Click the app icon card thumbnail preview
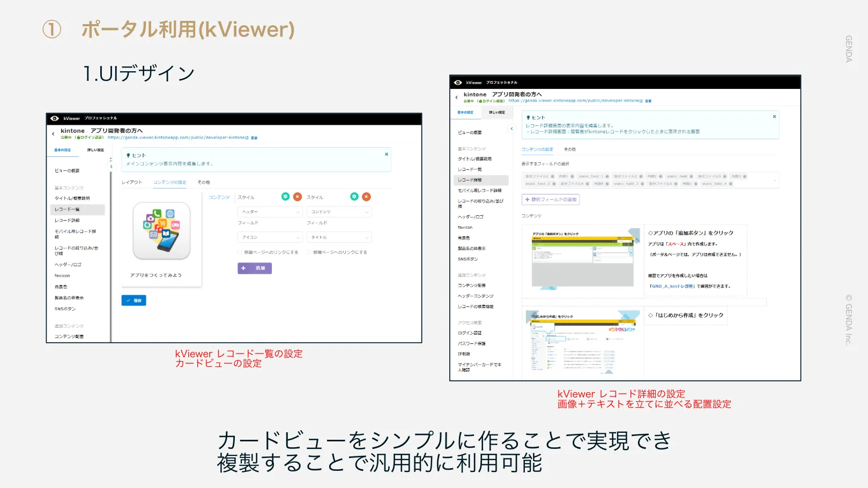The width and height of the screenshot is (868, 488). [x=161, y=231]
